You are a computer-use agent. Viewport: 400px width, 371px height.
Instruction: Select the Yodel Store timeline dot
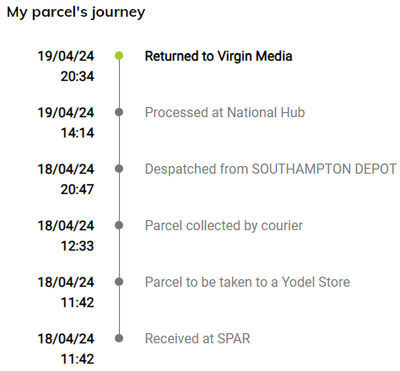tap(119, 282)
